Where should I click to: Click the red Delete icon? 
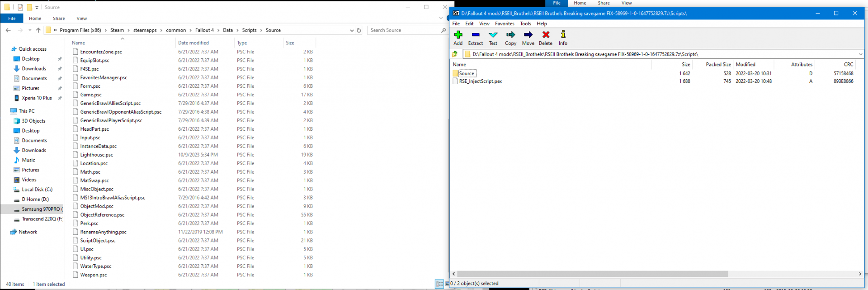pos(546,38)
